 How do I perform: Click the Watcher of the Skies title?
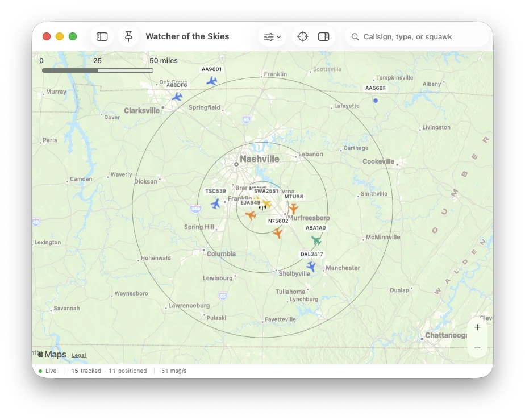point(187,36)
